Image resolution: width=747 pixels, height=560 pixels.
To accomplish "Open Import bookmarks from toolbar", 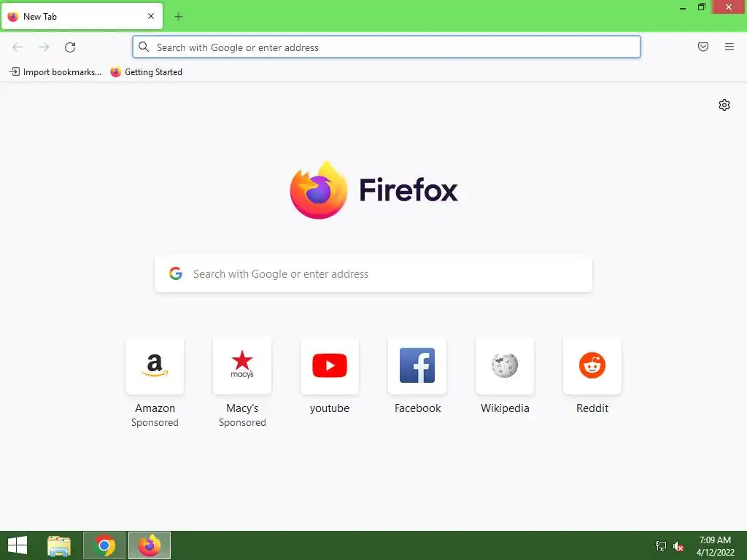I will [55, 72].
